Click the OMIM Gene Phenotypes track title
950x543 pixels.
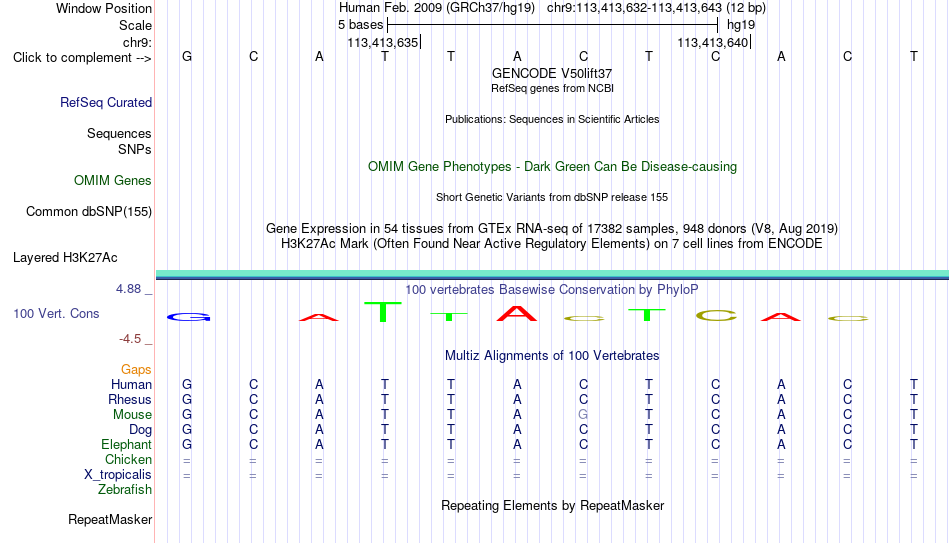coord(552,167)
